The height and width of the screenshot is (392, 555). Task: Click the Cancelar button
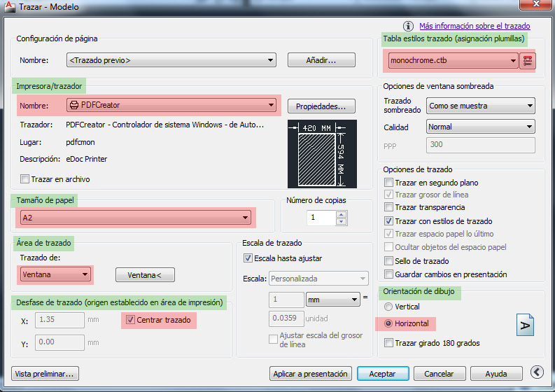click(x=439, y=374)
